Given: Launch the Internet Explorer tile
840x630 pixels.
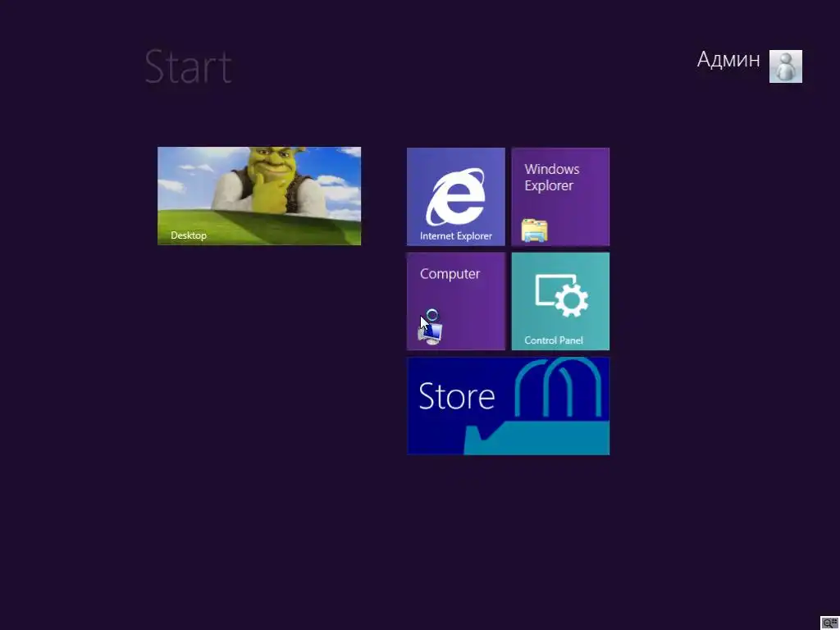Looking at the screenshot, I should click(x=456, y=197).
